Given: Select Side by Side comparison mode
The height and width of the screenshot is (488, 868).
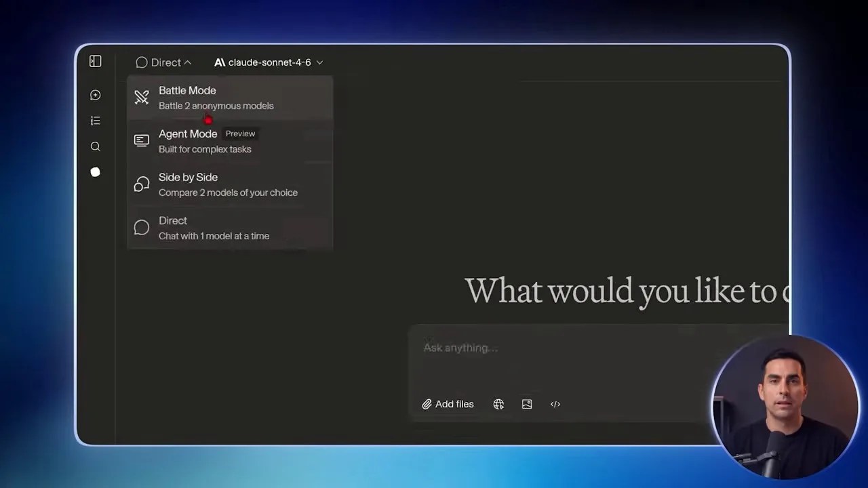Looking at the screenshot, I should (230, 184).
